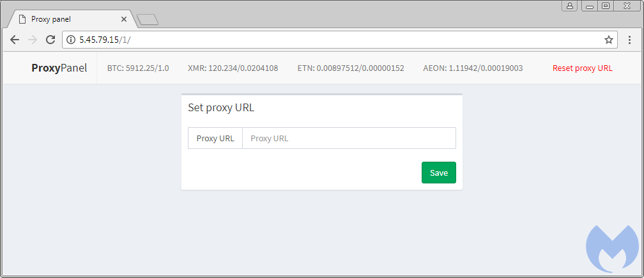Screen dimensions: 644x278
Task: Click the browser back arrow
Action: 15,40
